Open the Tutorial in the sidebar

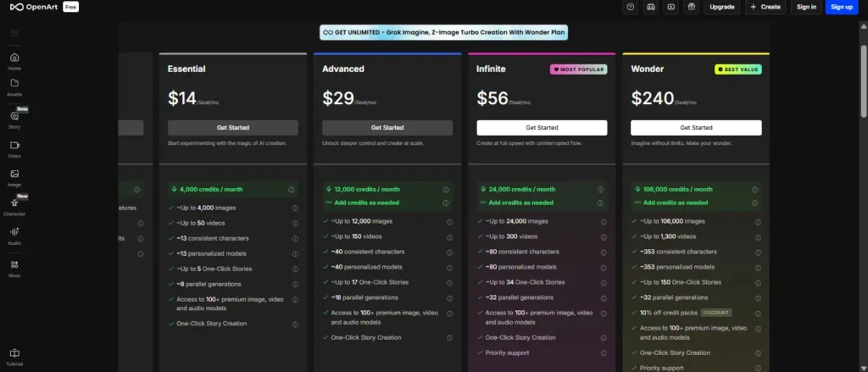[x=14, y=357]
